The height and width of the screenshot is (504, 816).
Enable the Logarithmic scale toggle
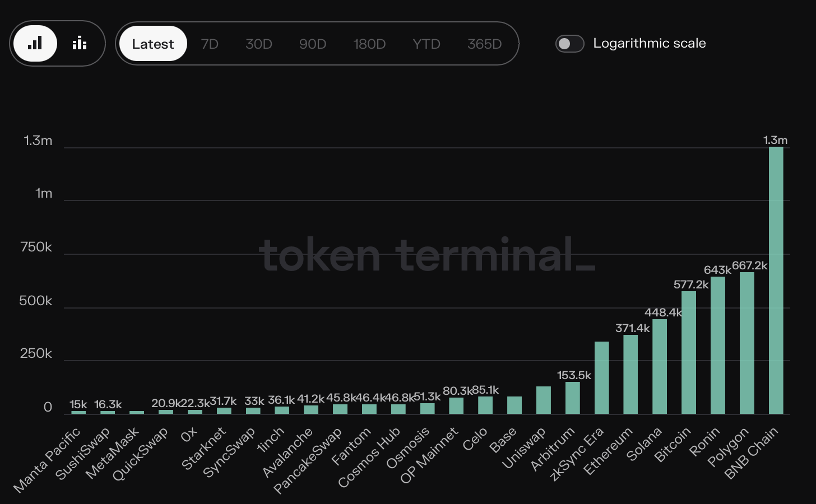point(569,44)
